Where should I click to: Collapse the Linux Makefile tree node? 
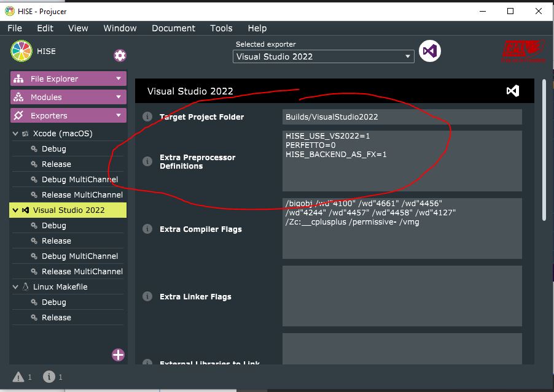(x=15, y=287)
